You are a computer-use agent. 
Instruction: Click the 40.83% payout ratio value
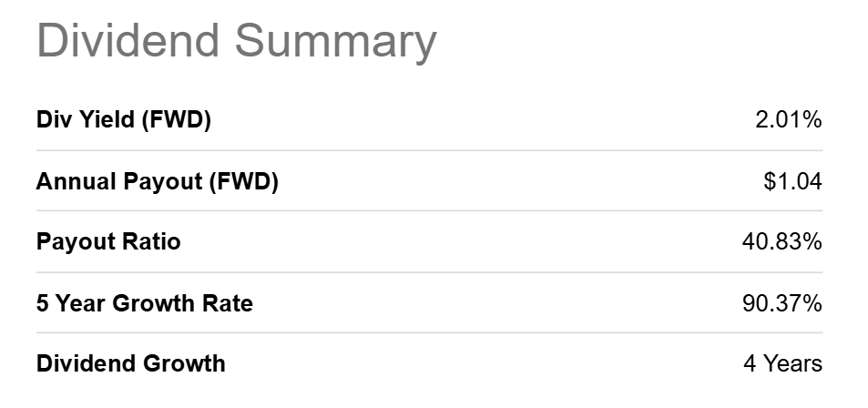pos(782,242)
